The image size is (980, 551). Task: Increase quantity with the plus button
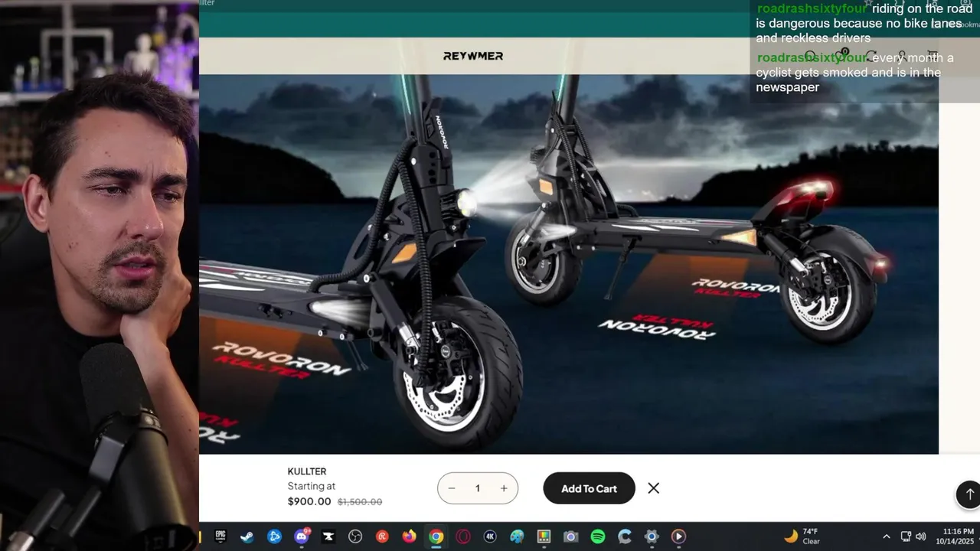coord(504,488)
